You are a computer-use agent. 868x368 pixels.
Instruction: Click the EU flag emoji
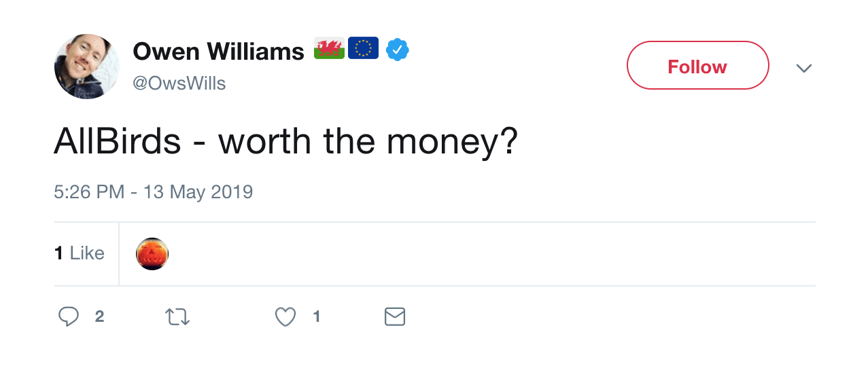(363, 49)
